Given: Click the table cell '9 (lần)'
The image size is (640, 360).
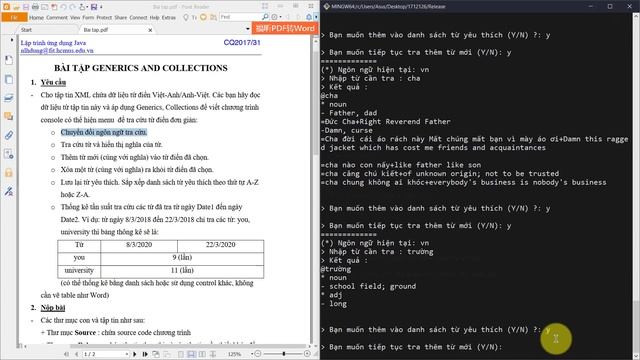Looking at the screenshot, I should 182,258.
